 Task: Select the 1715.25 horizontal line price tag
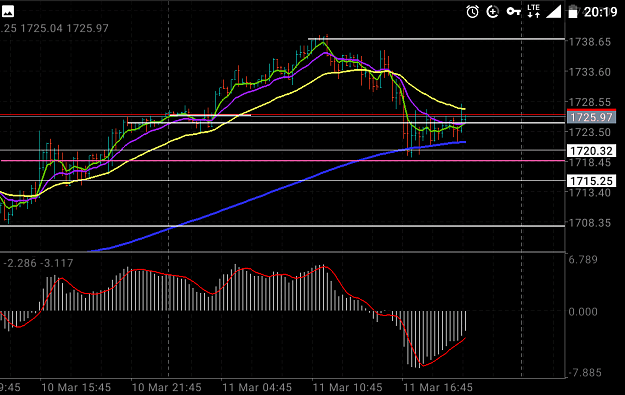point(591,181)
